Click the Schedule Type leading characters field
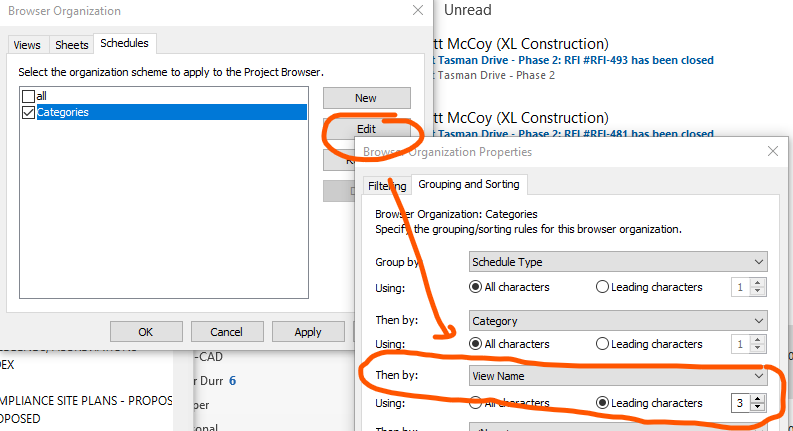This screenshot has height=431, width=793. 741,287
